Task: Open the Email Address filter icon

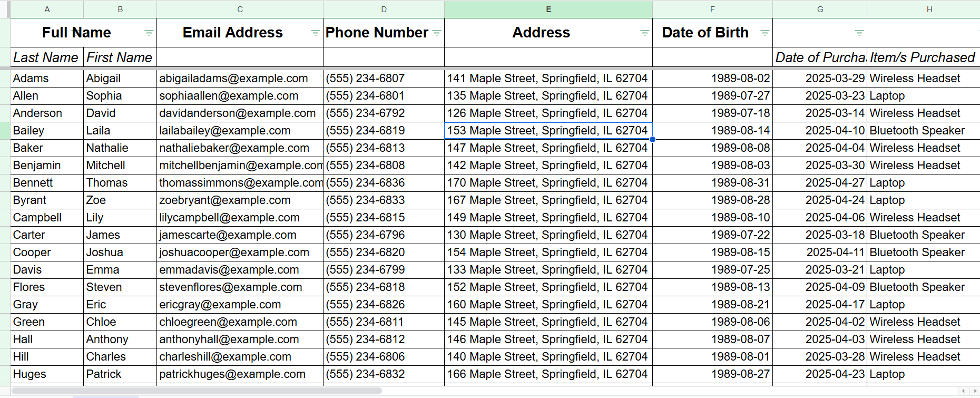Action: (x=315, y=33)
